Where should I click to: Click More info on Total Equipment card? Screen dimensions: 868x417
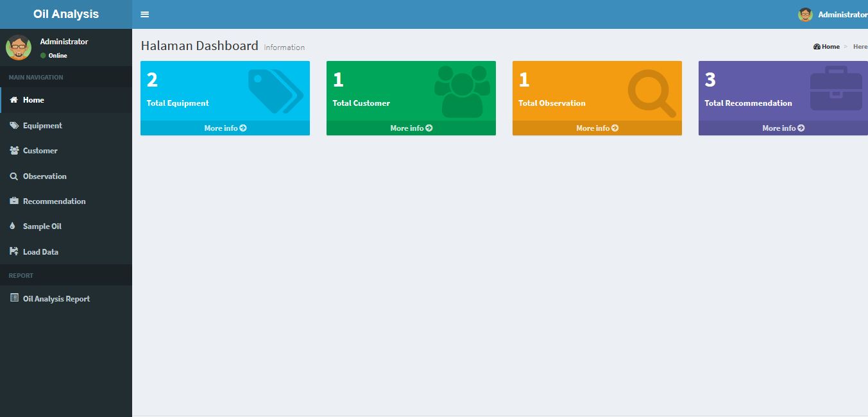(x=225, y=128)
